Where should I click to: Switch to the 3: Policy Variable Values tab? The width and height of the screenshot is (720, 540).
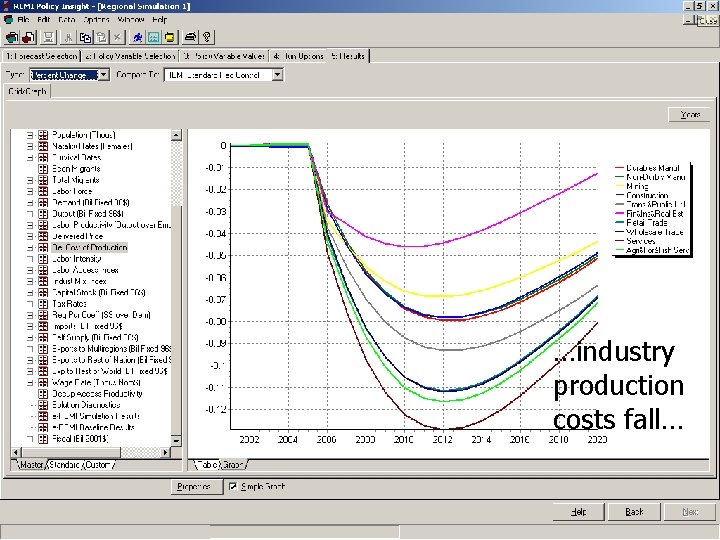224,56
